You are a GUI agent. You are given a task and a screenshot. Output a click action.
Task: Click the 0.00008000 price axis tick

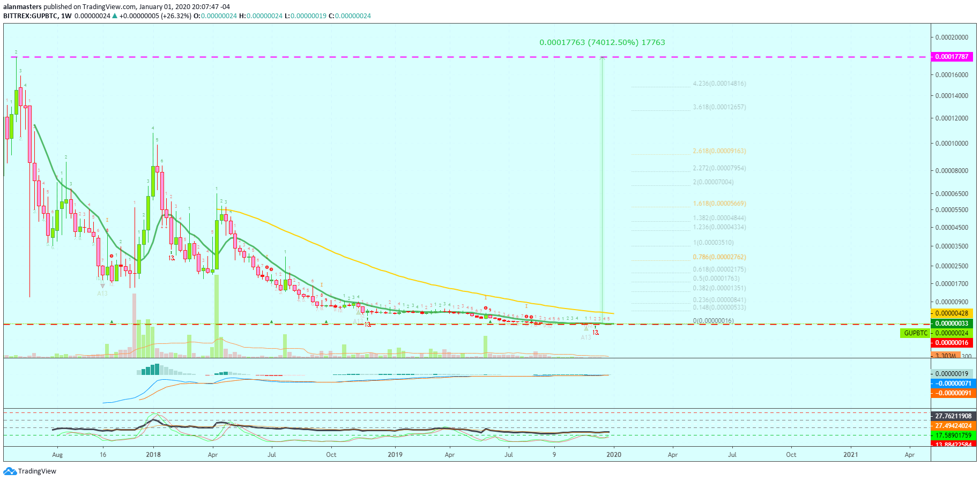952,171
